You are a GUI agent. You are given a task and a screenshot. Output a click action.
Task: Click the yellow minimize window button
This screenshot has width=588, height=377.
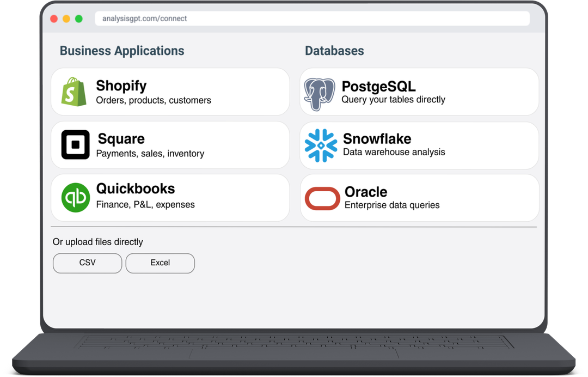pos(66,19)
